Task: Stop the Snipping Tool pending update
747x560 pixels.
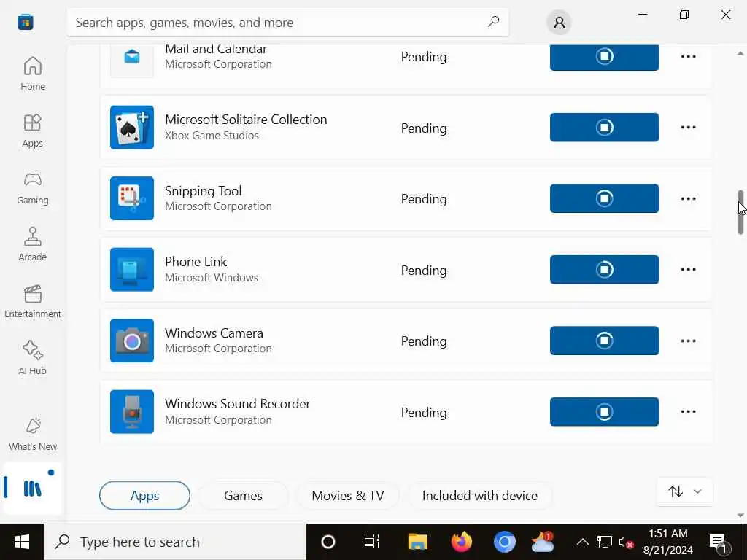Action: point(604,198)
